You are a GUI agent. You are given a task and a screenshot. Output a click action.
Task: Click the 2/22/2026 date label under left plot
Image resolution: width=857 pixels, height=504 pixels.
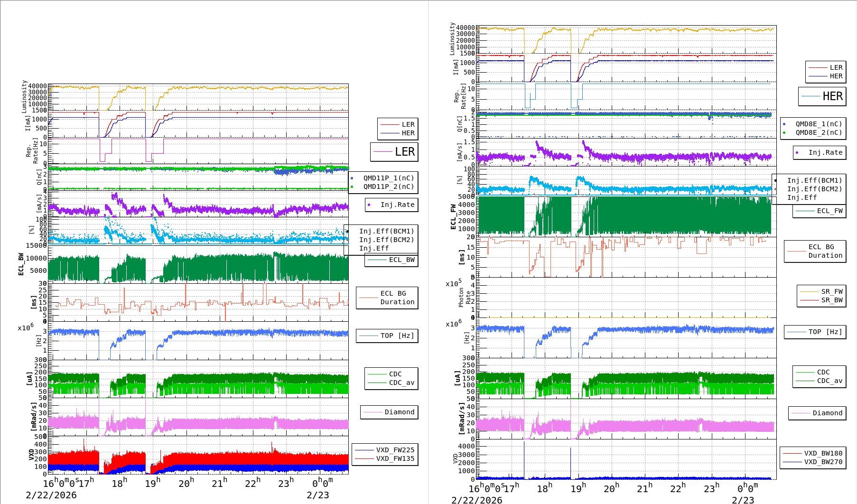click(x=51, y=495)
